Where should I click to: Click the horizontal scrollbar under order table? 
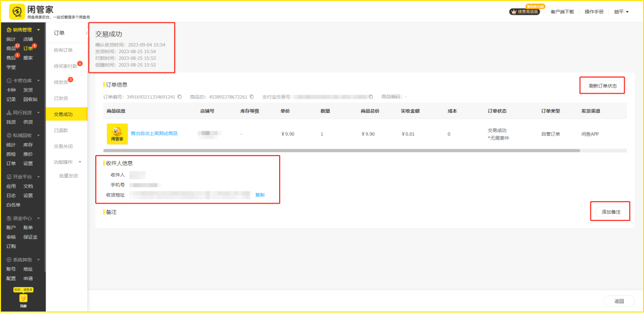342,150
